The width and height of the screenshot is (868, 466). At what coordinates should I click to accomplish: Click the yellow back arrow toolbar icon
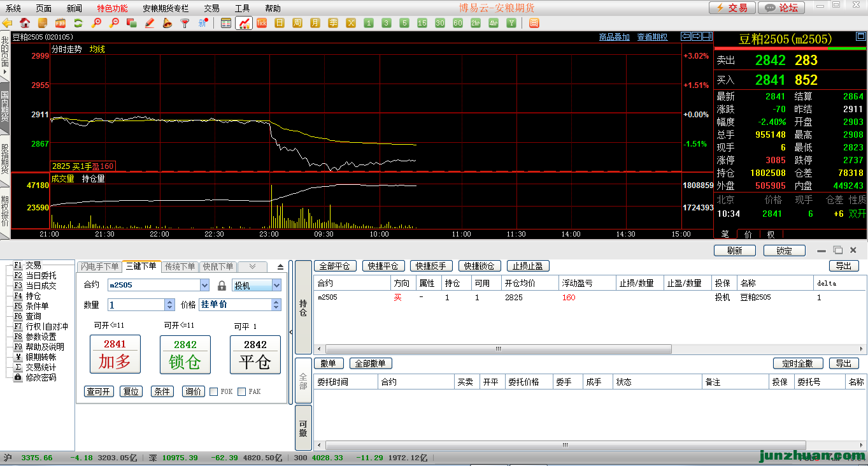coord(8,23)
